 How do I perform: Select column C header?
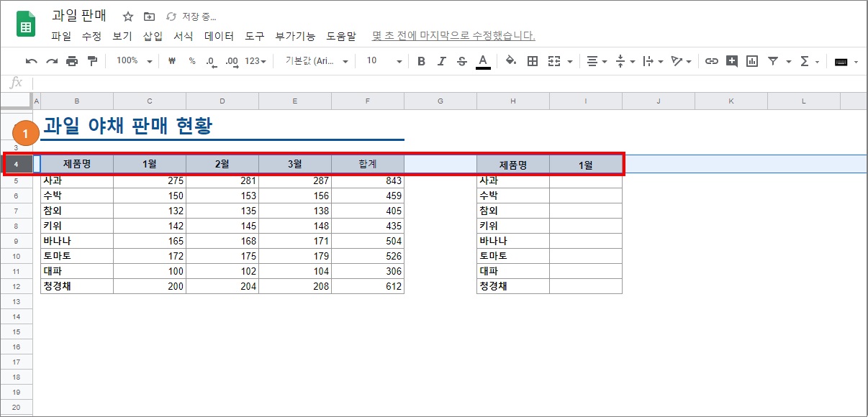coord(150,101)
